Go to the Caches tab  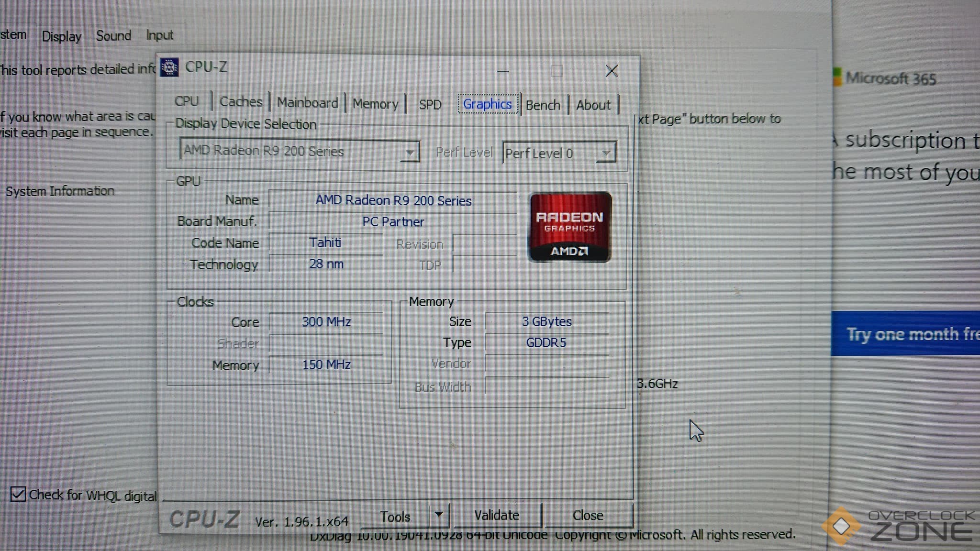click(241, 102)
